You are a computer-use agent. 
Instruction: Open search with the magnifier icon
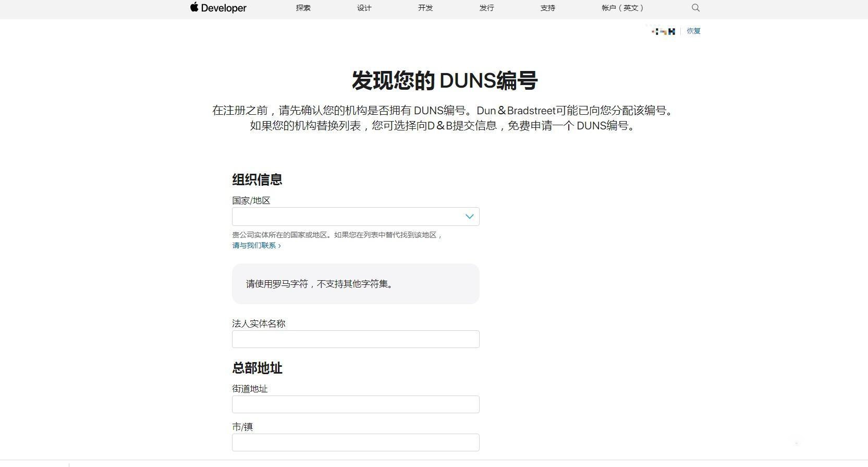pyautogui.click(x=695, y=8)
